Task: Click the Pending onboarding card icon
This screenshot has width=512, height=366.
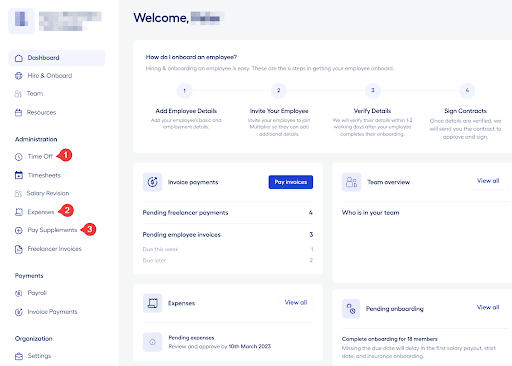Action: 351,309
